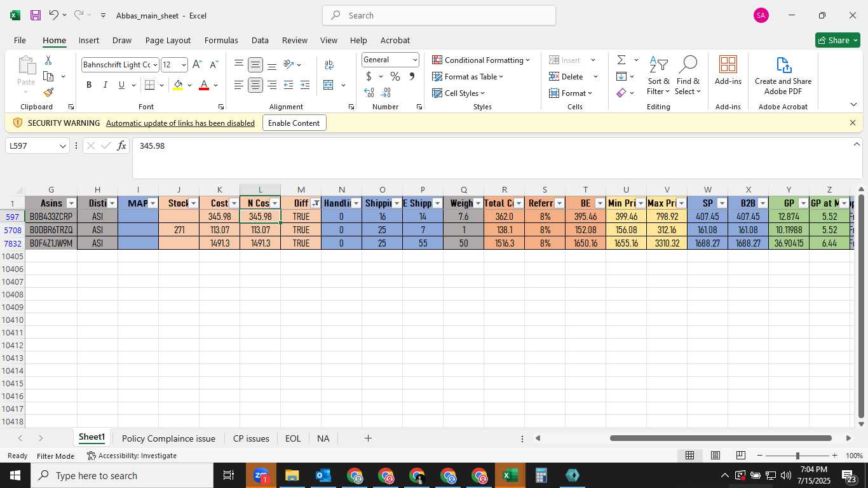Open the Diff column filter dropdown
Screen dimensions: 868x488
pyautogui.click(x=316, y=203)
